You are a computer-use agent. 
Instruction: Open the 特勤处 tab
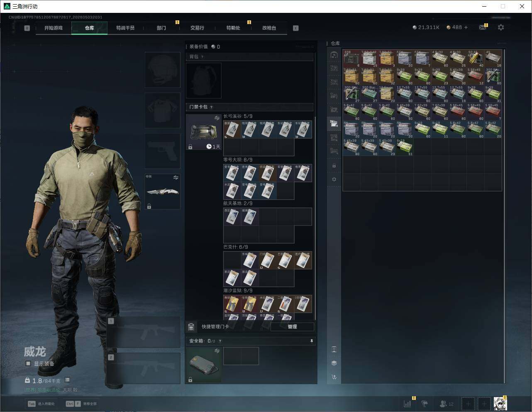coord(233,28)
